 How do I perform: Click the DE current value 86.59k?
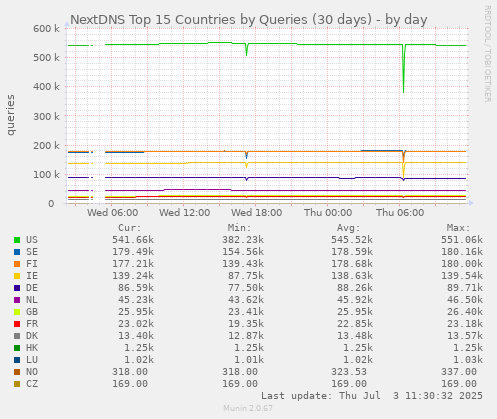(x=136, y=288)
